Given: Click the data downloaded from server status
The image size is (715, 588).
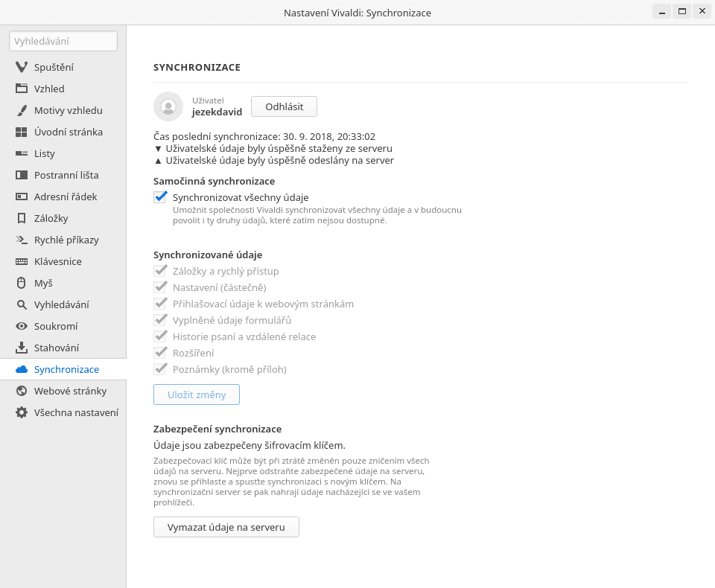Looking at the screenshot, I should pyautogui.click(x=273, y=149).
